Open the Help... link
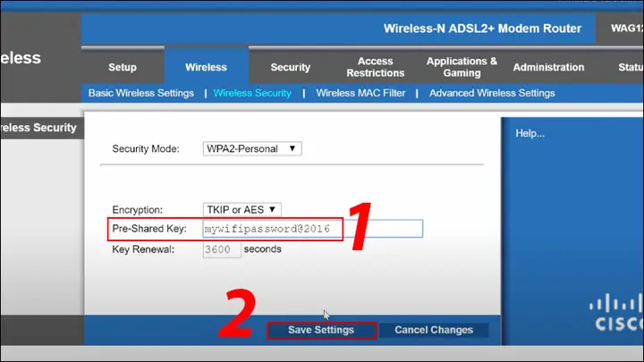The image size is (644, 362). (x=530, y=133)
